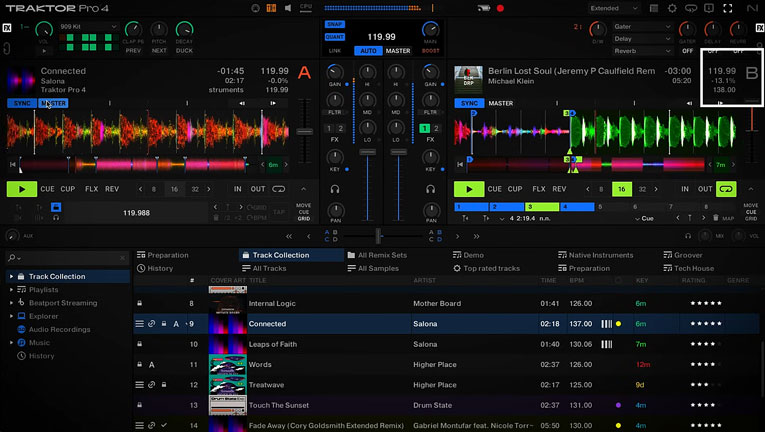Toggle Deck B REV reverse mode
This screenshot has width=765, height=432.
(x=559, y=189)
